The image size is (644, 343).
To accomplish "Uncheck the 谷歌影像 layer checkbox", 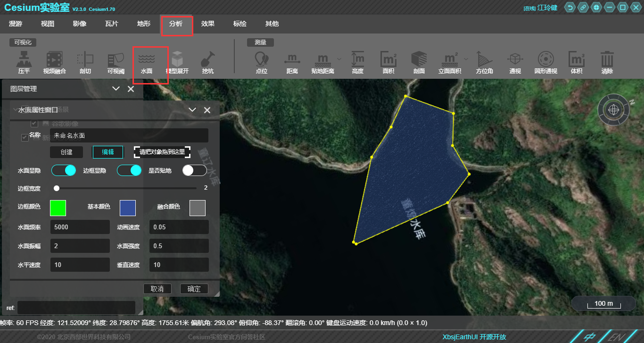I will click(34, 123).
